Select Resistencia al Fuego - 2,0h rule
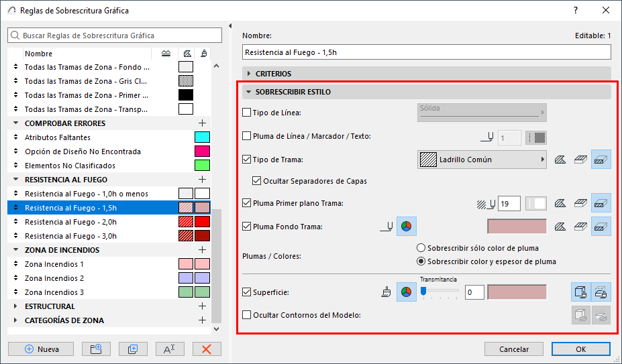This screenshot has width=622, height=364. (x=109, y=222)
